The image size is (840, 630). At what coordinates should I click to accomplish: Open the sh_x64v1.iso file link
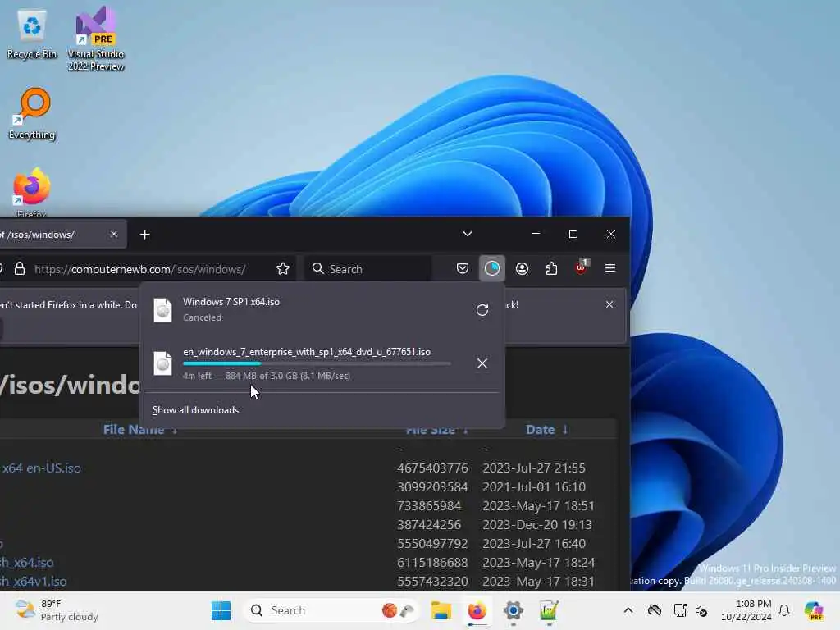33,582
